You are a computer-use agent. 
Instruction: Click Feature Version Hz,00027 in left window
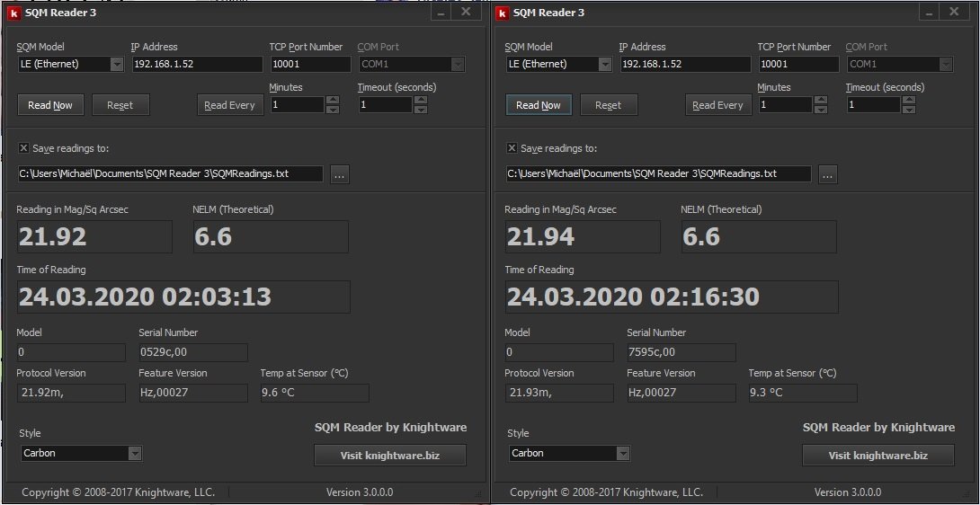coord(193,393)
